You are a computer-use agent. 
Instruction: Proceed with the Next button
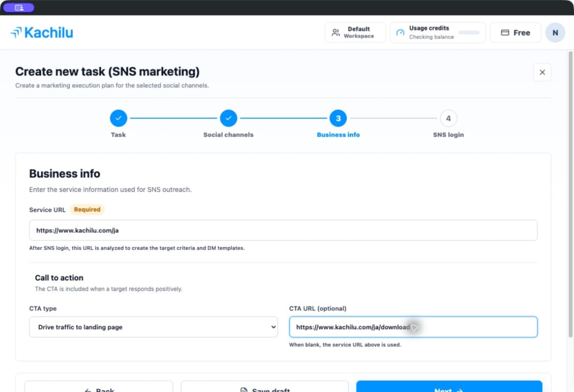pyautogui.click(x=449, y=386)
